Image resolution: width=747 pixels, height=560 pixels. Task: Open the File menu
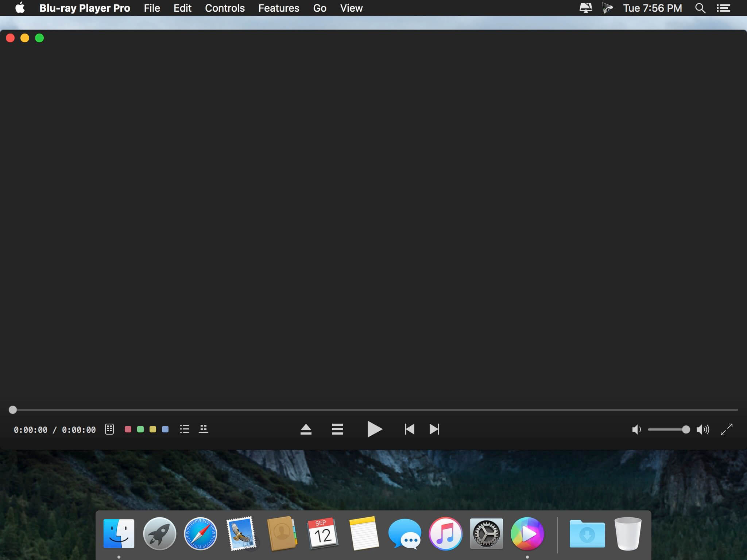pos(152,8)
